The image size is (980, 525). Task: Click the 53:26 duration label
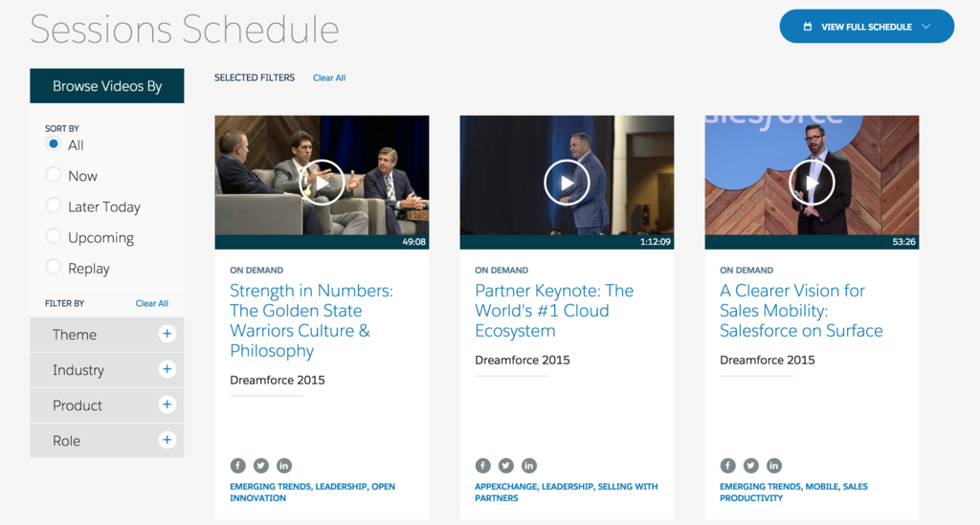tap(903, 242)
